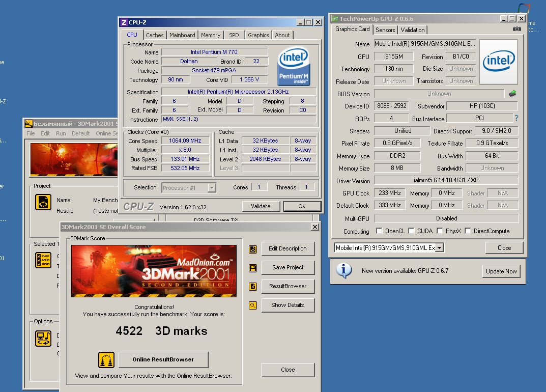Click the Close button in GPU-Z
546x392 pixels.
504,248
